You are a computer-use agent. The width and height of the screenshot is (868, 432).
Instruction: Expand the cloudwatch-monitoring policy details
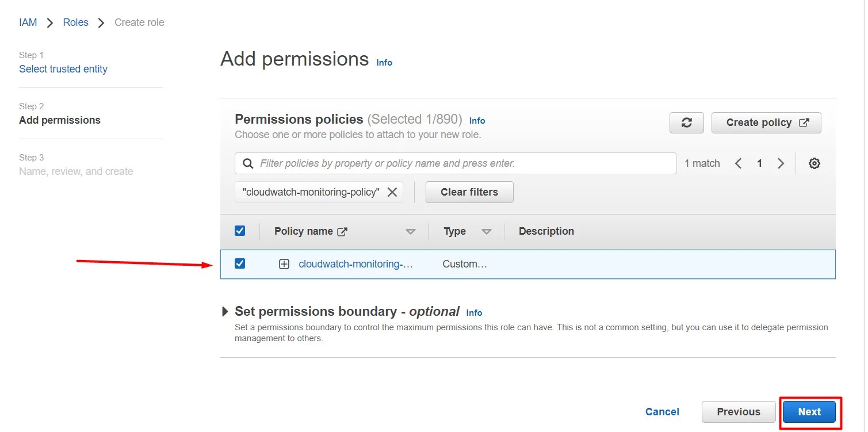[284, 263]
